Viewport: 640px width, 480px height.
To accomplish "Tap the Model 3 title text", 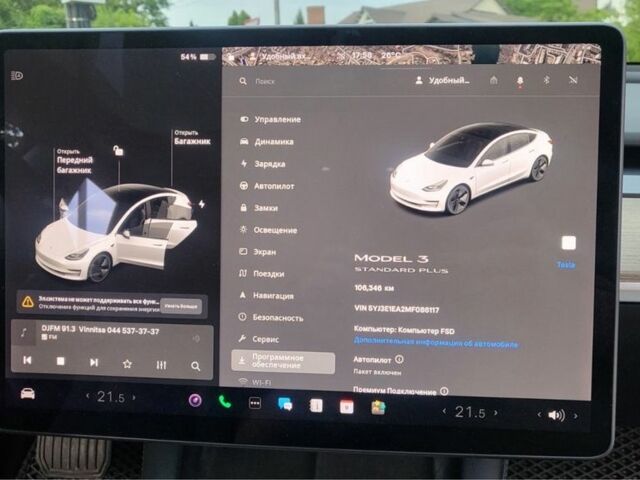I will click(x=391, y=258).
